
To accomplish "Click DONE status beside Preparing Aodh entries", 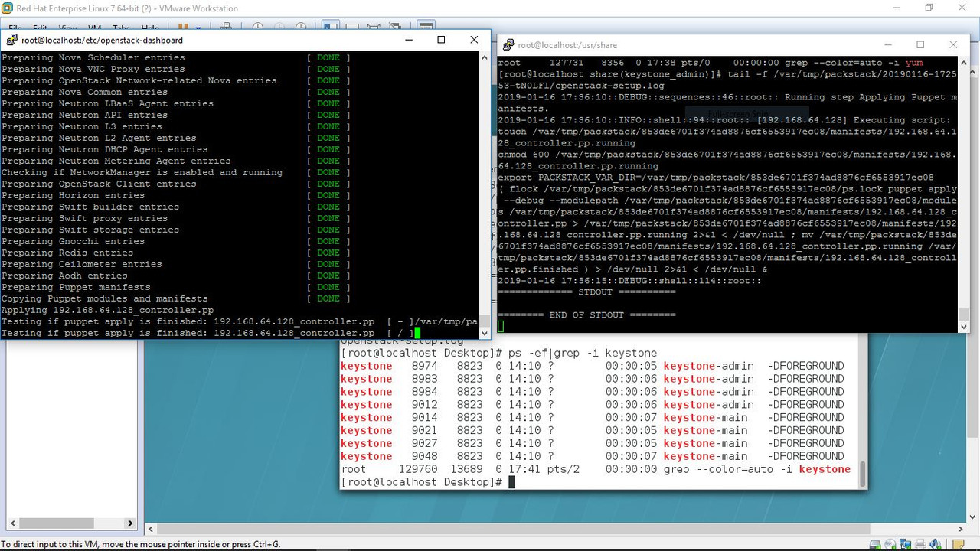I will [x=328, y=275].
